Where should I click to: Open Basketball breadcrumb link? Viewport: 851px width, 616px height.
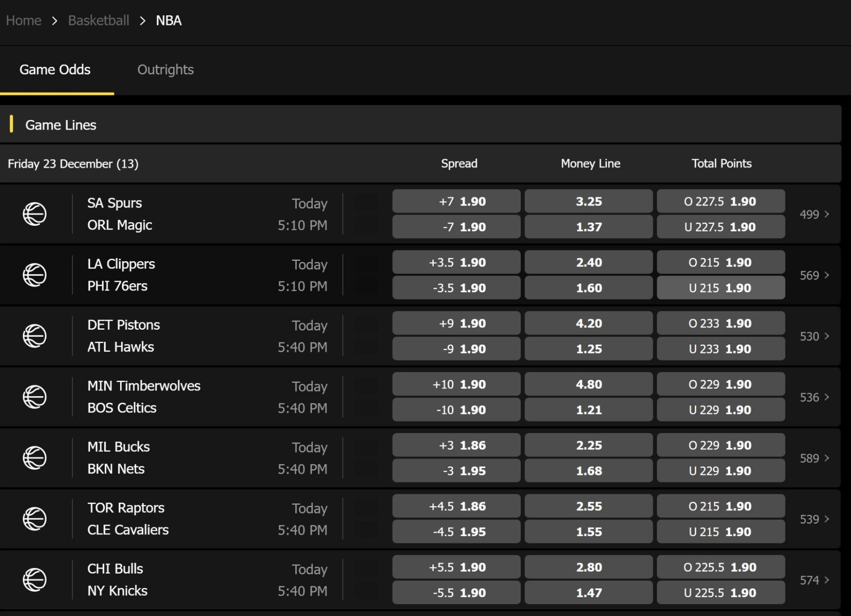coord(98,20)
